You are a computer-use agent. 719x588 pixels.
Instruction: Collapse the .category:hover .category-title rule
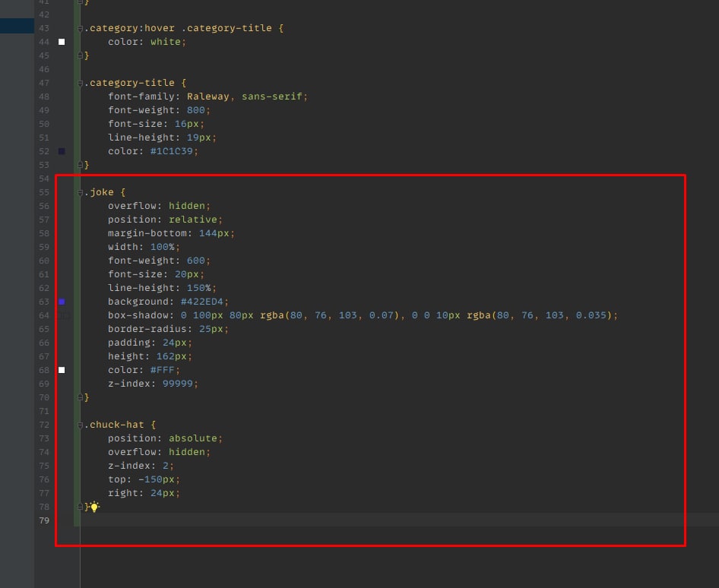80,28
